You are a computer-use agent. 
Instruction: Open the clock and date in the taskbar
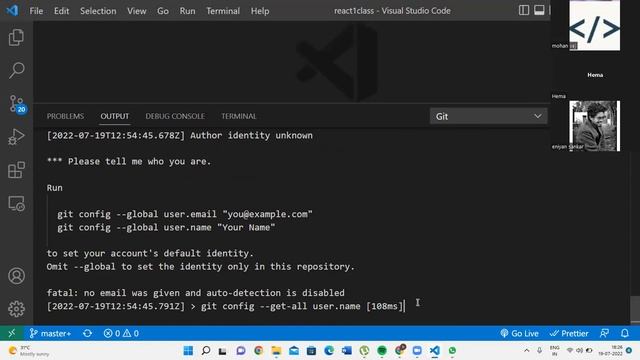click(x=611, y=351)
